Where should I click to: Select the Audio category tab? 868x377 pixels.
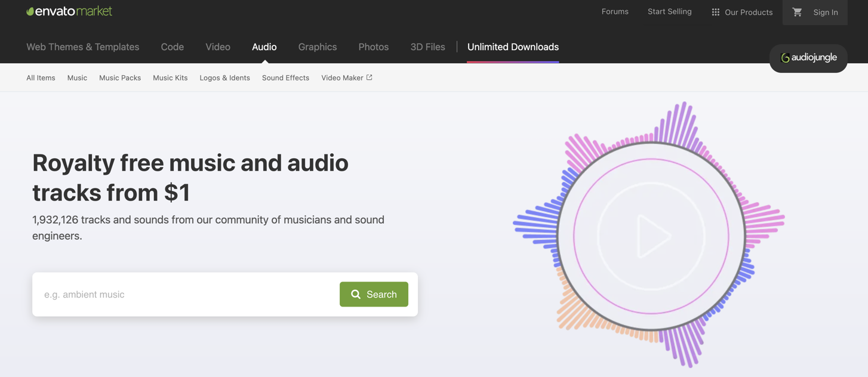coord(264,47)
